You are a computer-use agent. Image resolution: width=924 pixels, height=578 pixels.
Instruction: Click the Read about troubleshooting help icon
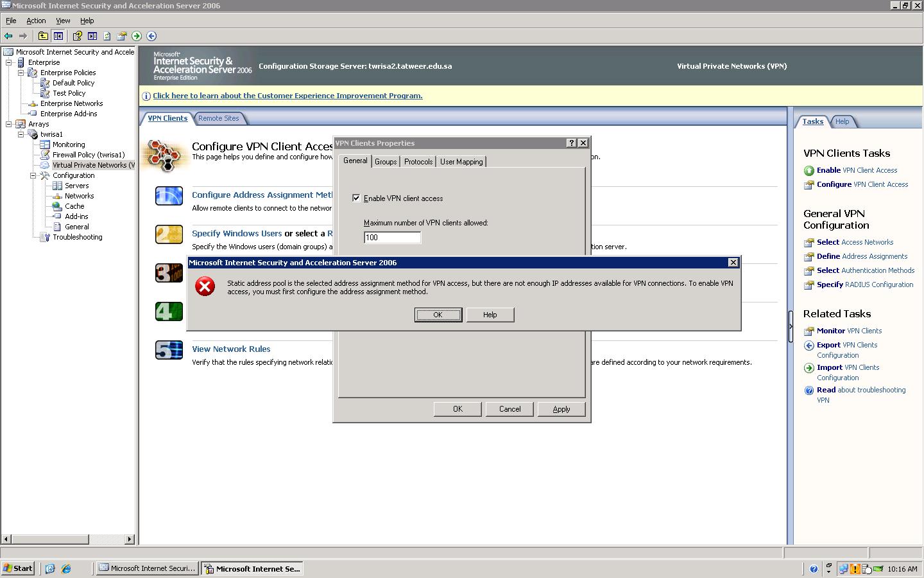(x=809, y=390)
